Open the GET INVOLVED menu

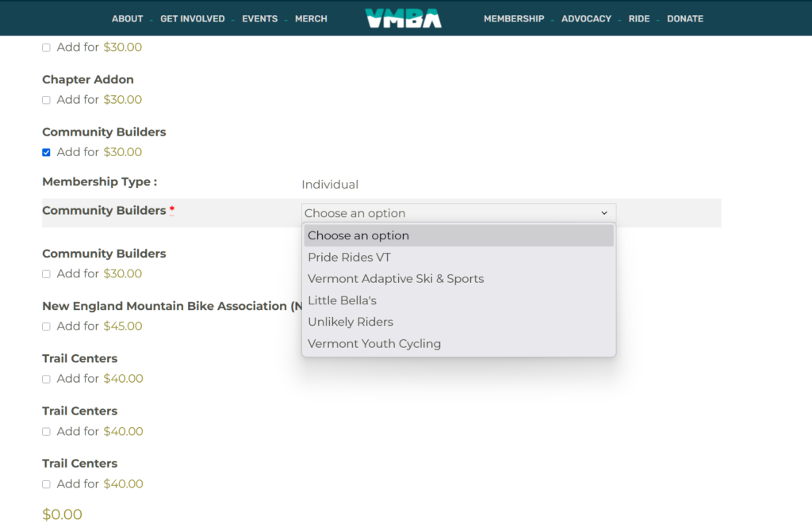192,19
